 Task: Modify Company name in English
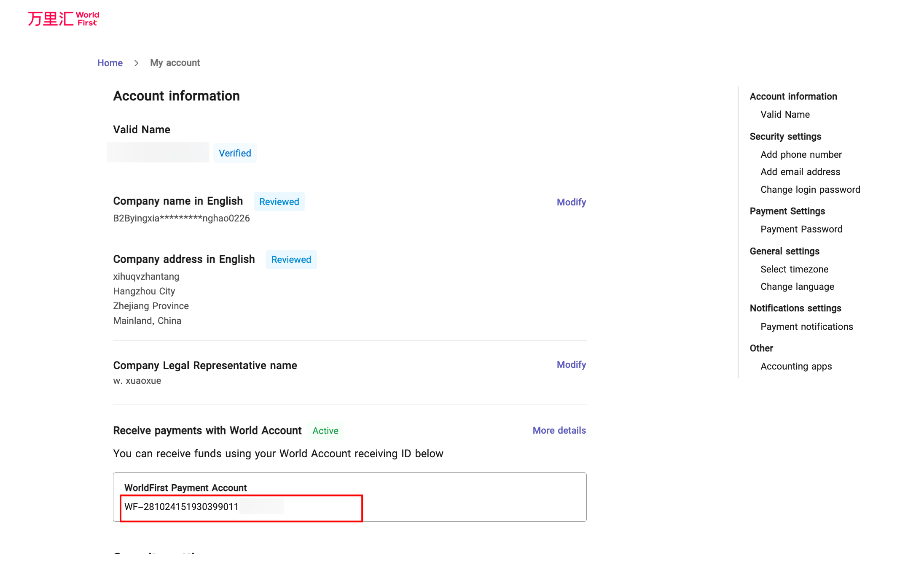571,202
